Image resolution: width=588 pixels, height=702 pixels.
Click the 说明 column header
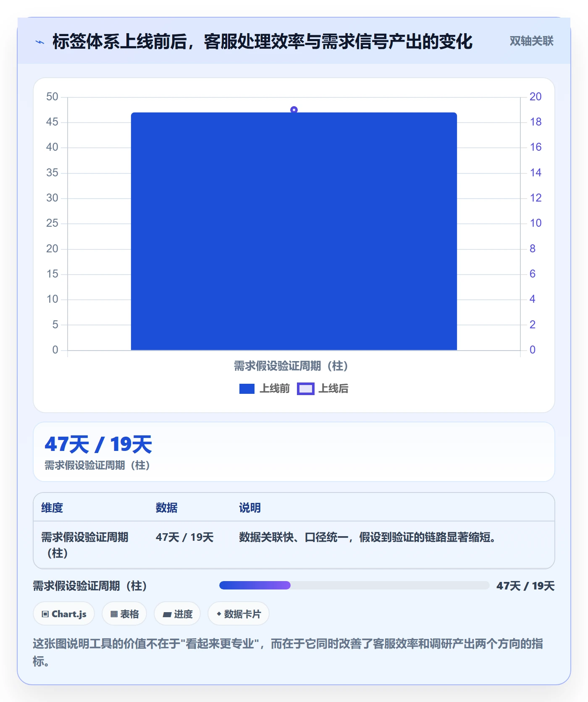click(x=250, y=508)
